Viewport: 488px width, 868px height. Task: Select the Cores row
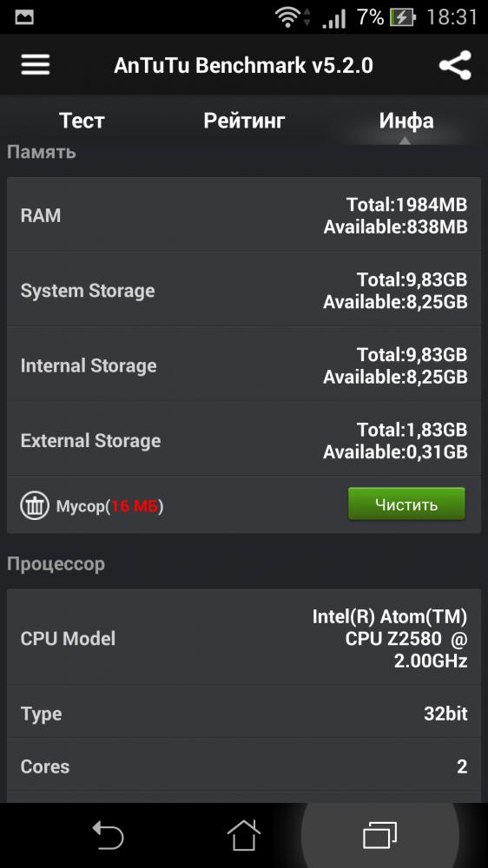tap(244, 766)
